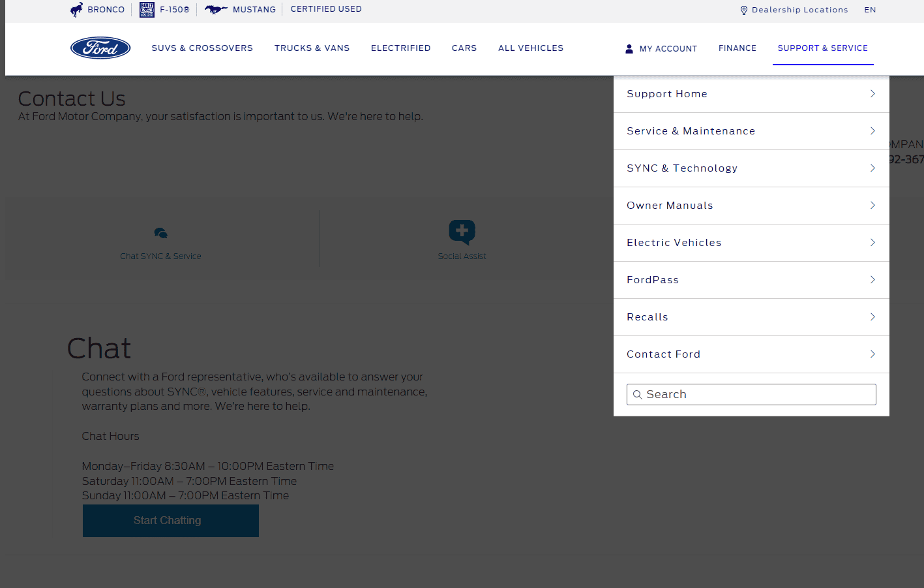Click the F-150 Built Tough badge icon
924x588 pixels.
point(147,9)
